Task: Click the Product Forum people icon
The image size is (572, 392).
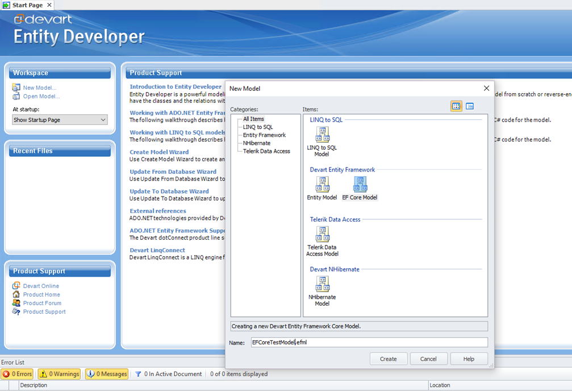Action: pos(16,303)
